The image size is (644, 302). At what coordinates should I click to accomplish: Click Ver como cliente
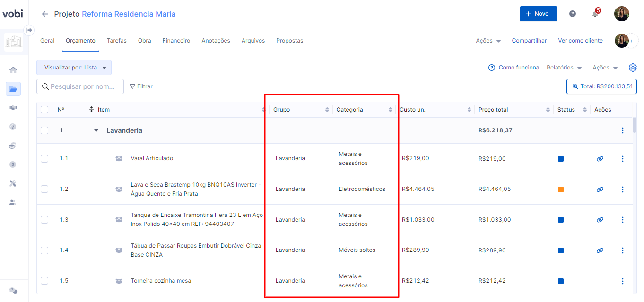pos(581,41)
